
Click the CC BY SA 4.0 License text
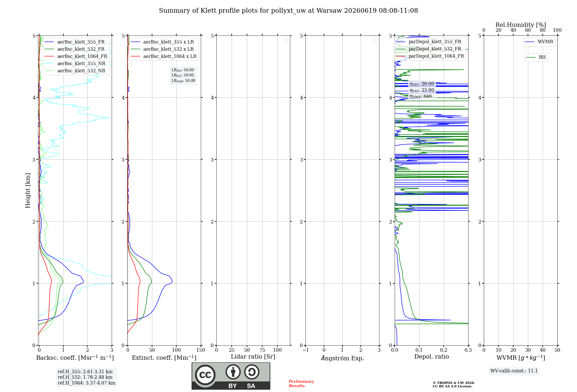click(453, 387)
